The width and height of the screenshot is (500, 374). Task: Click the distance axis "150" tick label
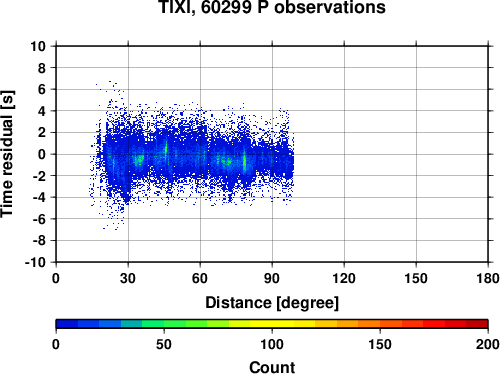[x=416, y=278]
